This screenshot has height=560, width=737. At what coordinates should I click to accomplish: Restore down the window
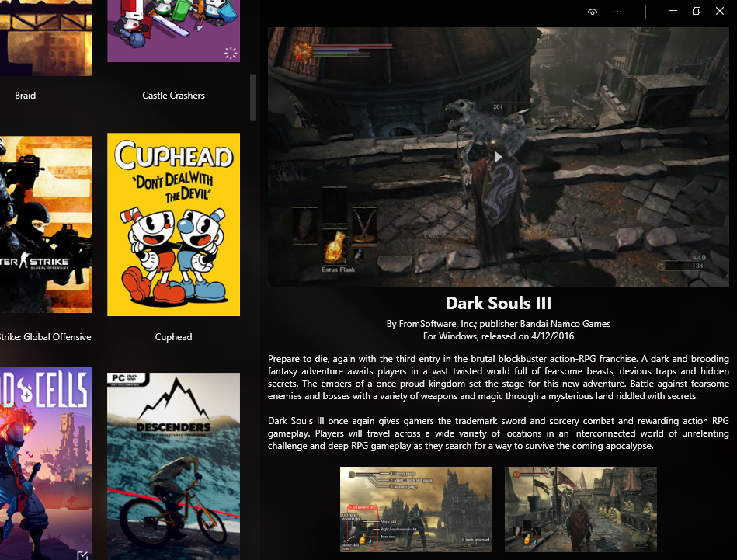697,11
